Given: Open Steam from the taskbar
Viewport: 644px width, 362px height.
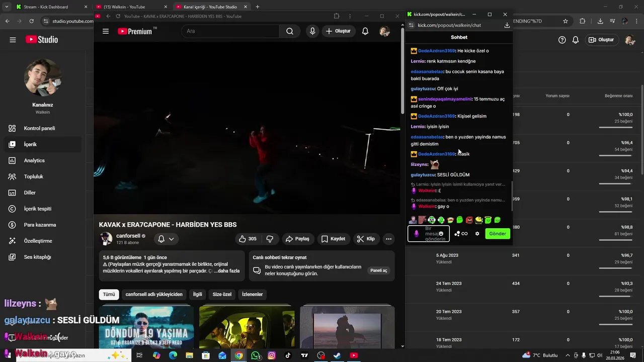Looking at the screenshot, I should (x=337, y=355).
